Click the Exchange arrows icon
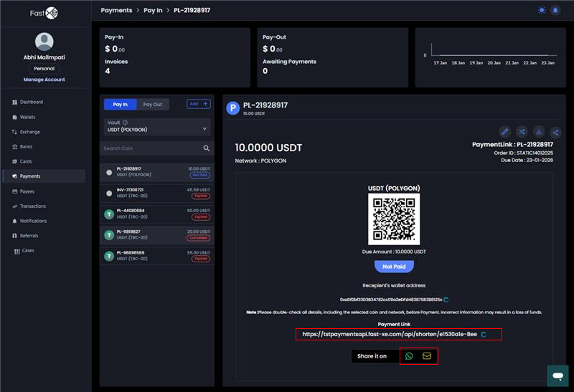 pos(14,132)
